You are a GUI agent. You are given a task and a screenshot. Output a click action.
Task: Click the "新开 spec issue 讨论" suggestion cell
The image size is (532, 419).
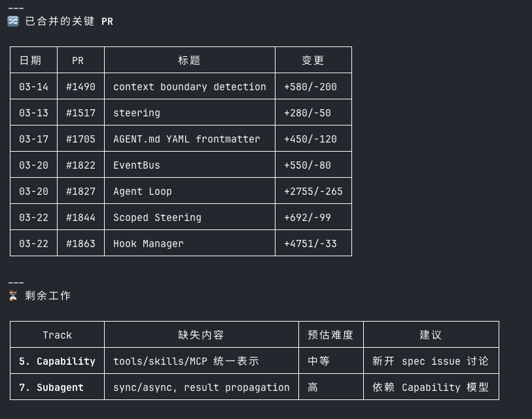coord(431,361)
